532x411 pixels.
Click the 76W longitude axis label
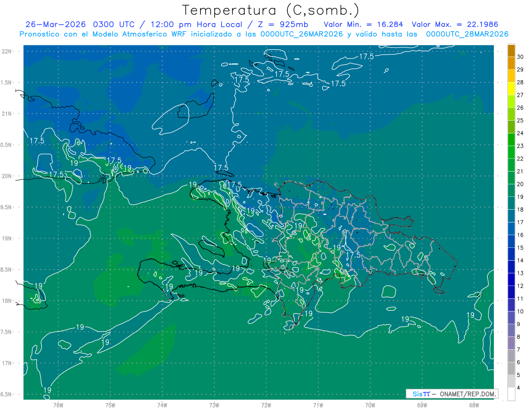[58, 405]
